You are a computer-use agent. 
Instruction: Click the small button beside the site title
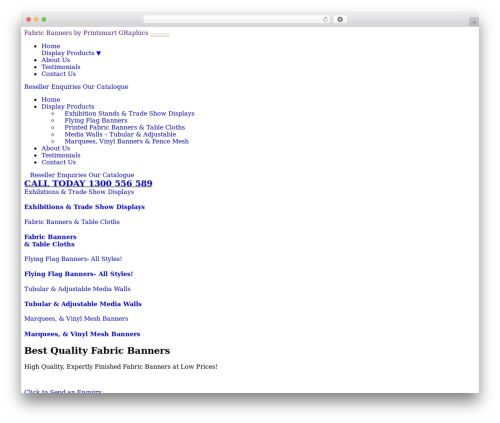[x=160, y=35]
